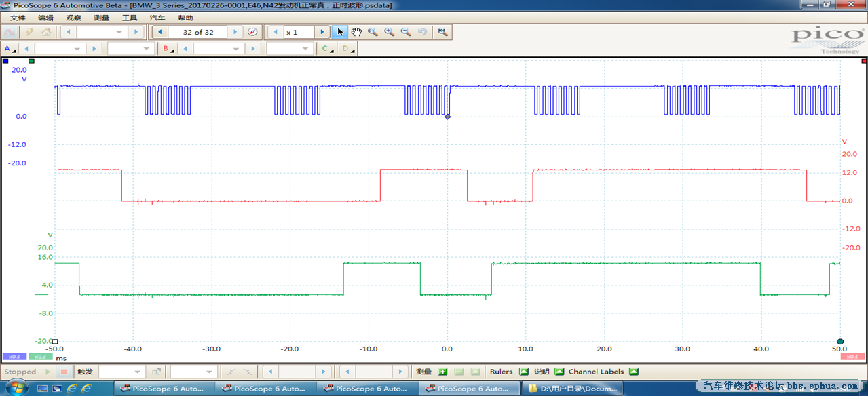Open channel A options button

point(10,49)
